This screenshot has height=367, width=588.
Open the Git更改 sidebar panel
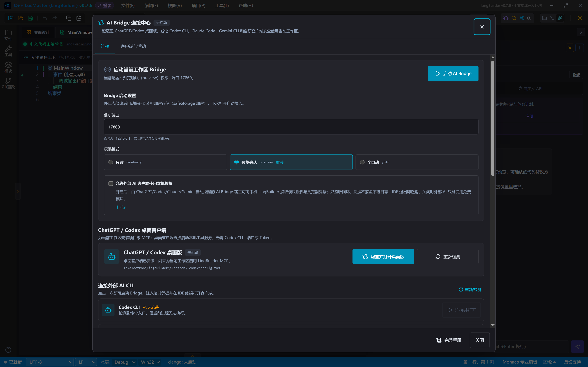tap(8, 83)
